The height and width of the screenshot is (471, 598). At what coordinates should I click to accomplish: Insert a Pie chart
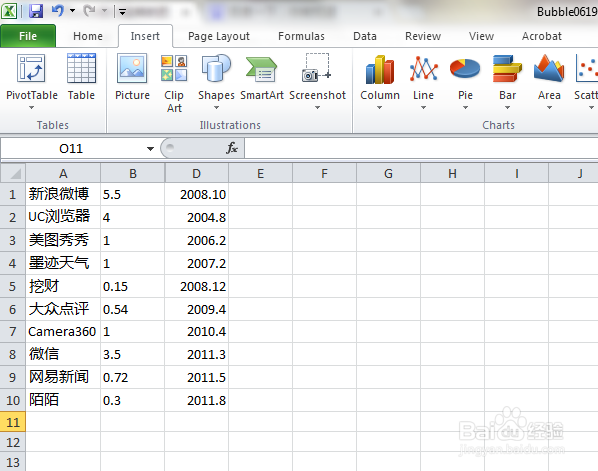(465, 82)
